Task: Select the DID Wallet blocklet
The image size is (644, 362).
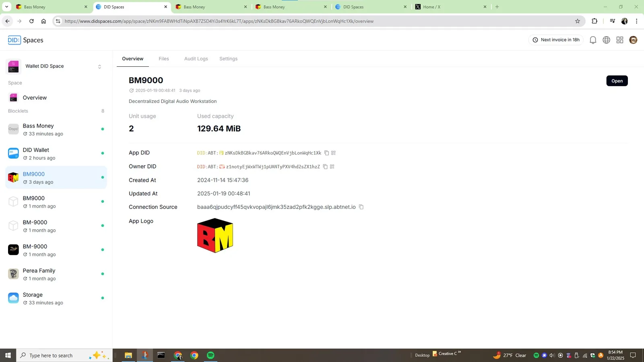Action: click(56, 154)
